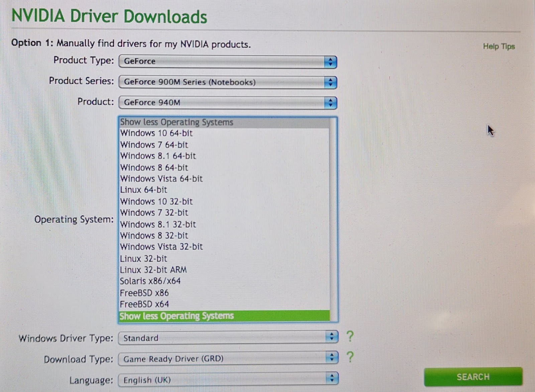The image size is (535, 392).
Task: Choose Windows 8.1 32-bit operating system
Action: click(x=224, y=224)
